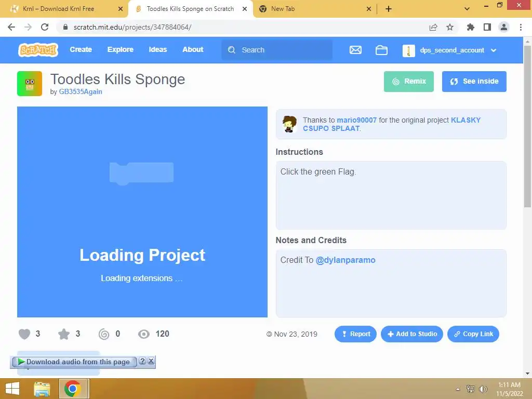Click the page vertical scrollbar thumb
Viewport: 532px width, 399px height.
[x=527, y=127]
